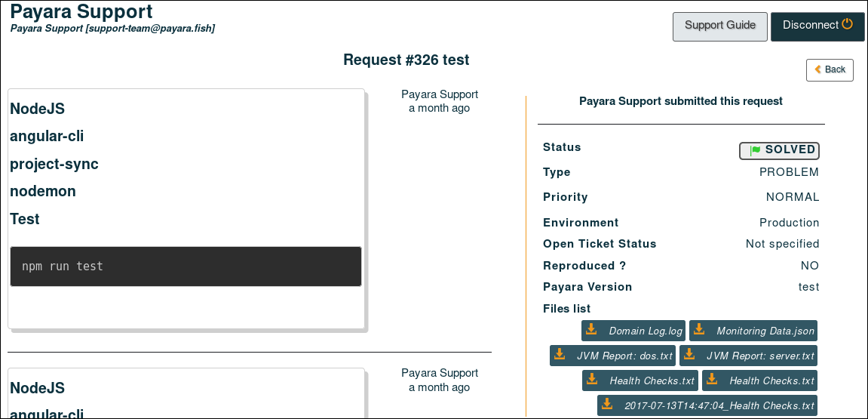Click the Payara Version test value
The image size is (868, 419).
click(x=808, y=287)
